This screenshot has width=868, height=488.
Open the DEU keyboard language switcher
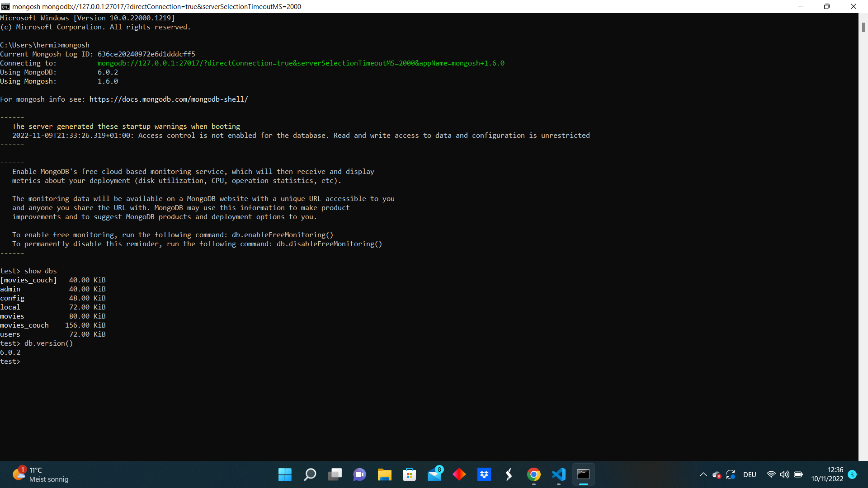[750, 474]
